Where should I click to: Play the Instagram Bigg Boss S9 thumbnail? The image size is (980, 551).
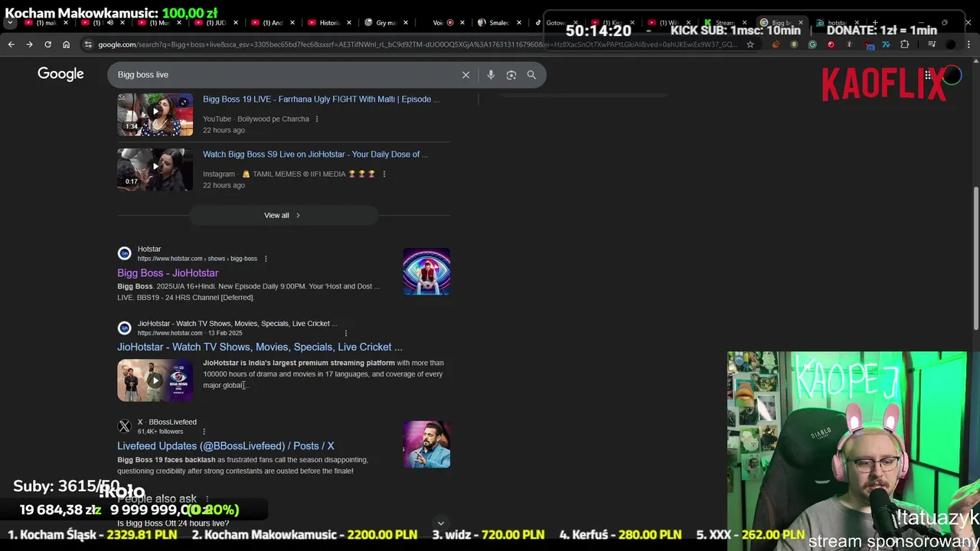point(155,169)
